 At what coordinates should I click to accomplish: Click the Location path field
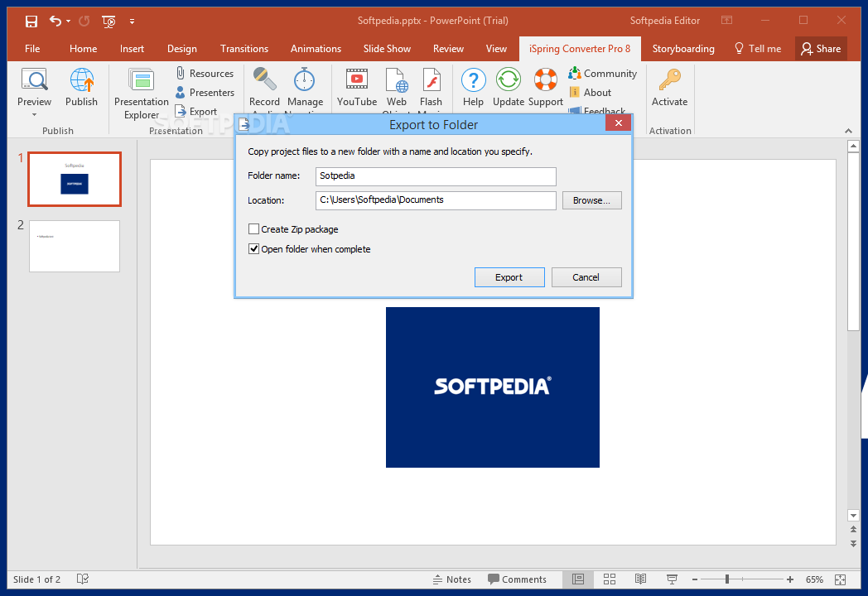(436, 200)
